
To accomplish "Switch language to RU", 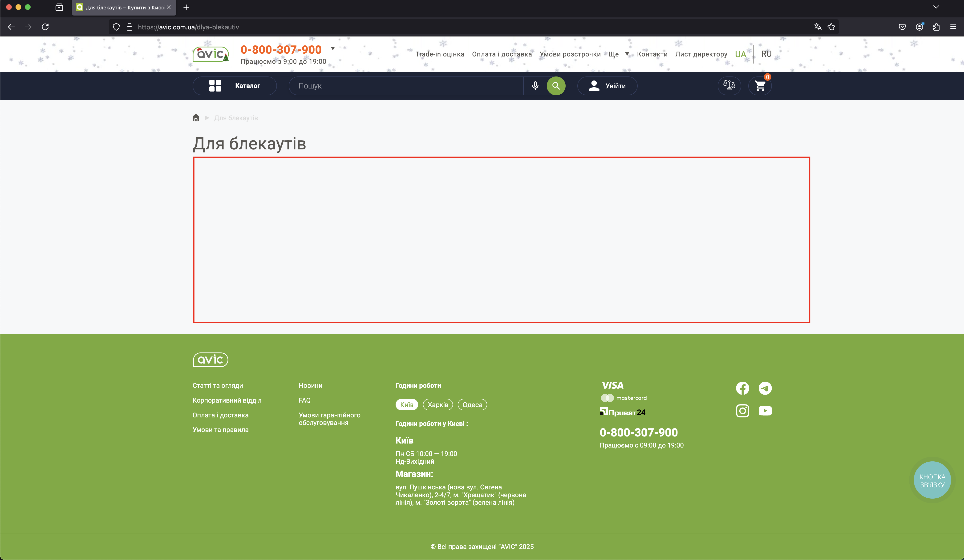I will click(x=766, y=54).
